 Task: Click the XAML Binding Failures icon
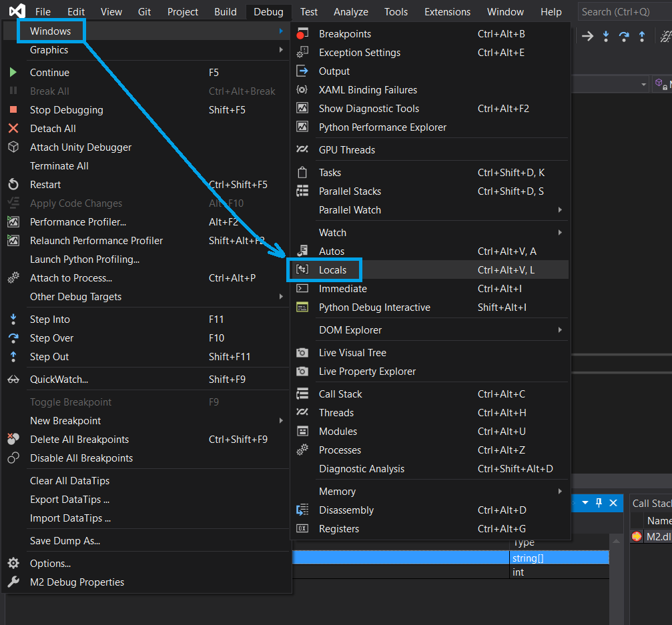(302, 89)
